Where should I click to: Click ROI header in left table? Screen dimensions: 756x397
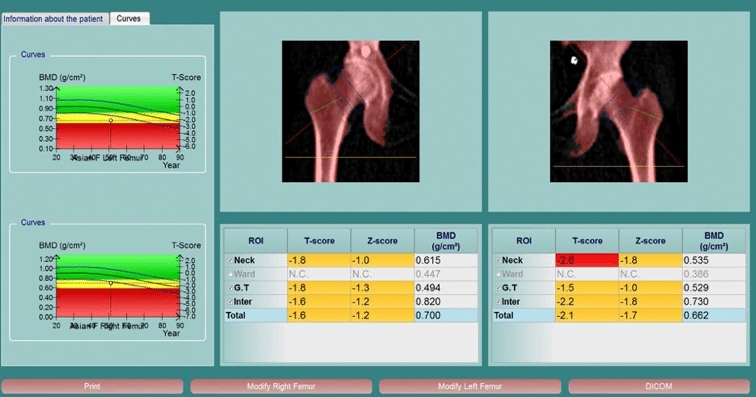256,241
